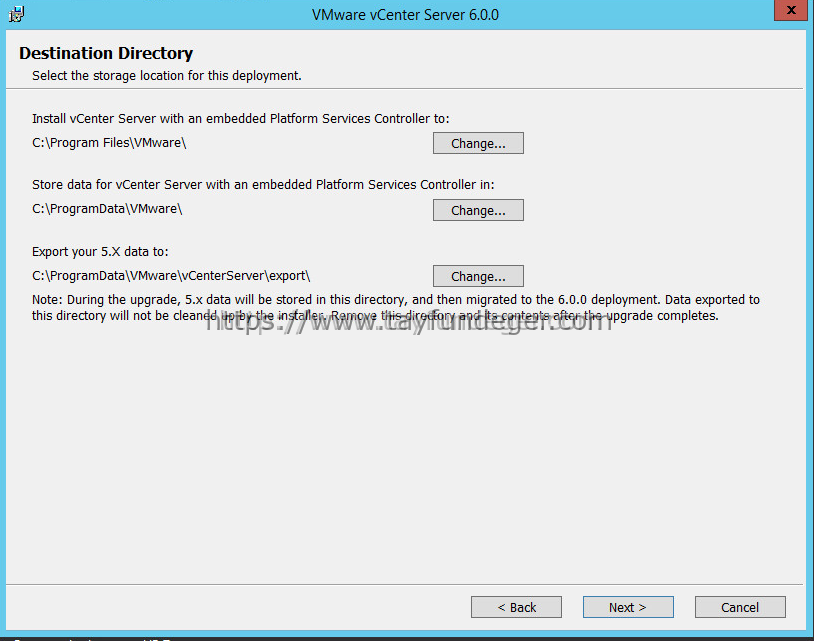This screenshot has width=814, height=641.
Task: Select the vCenterServer\export\ path text
Action: (171, 276)
